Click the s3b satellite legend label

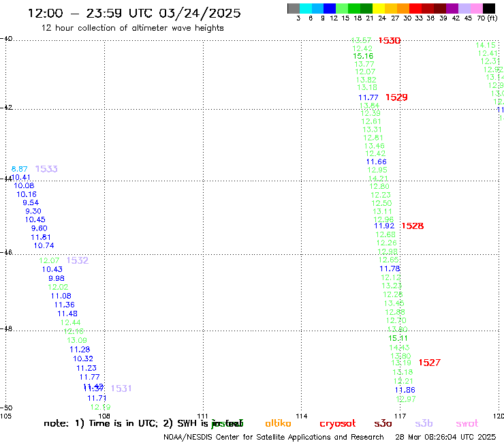[x=424, y=424]
